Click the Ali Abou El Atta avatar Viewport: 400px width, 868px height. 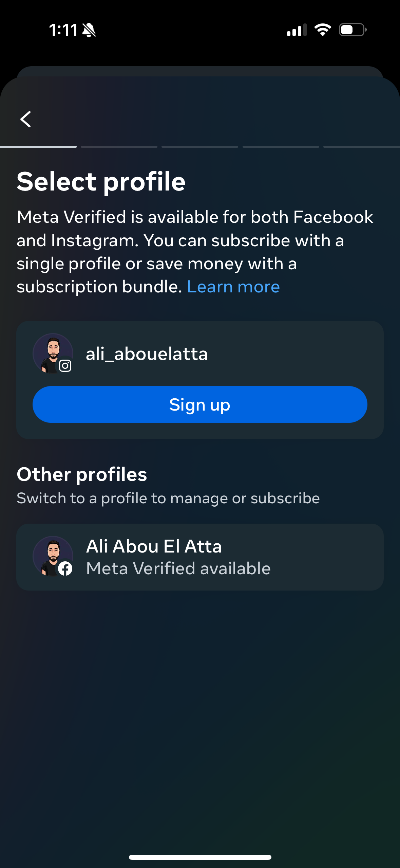click(52, 555)
